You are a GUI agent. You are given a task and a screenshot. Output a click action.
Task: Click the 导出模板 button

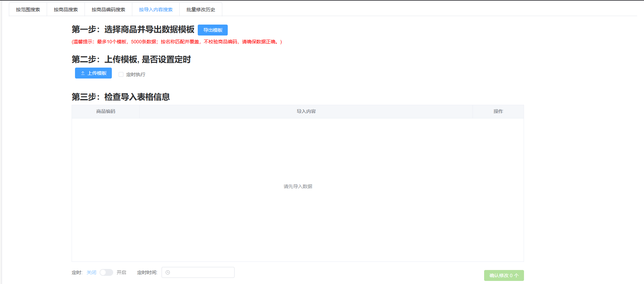pos(213,30)
